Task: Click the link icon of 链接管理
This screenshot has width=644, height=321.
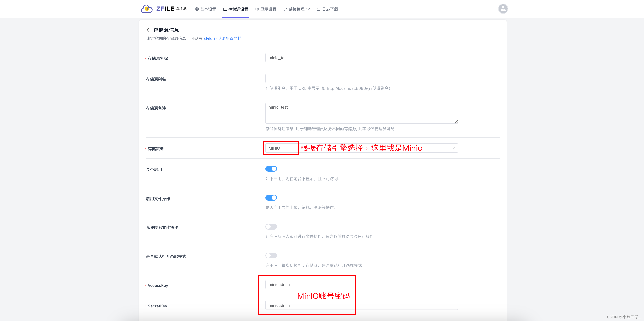Action: pos(285,9)
